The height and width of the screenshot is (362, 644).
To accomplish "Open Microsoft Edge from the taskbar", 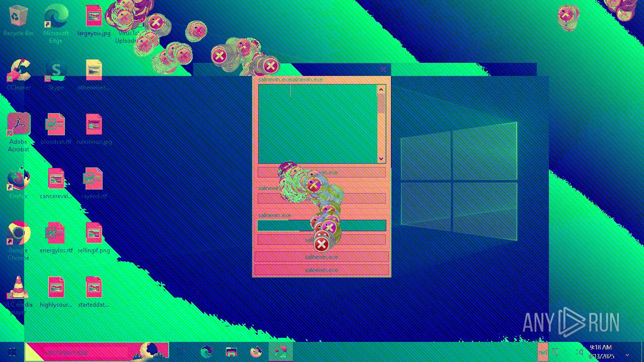I will coord(206,352).
